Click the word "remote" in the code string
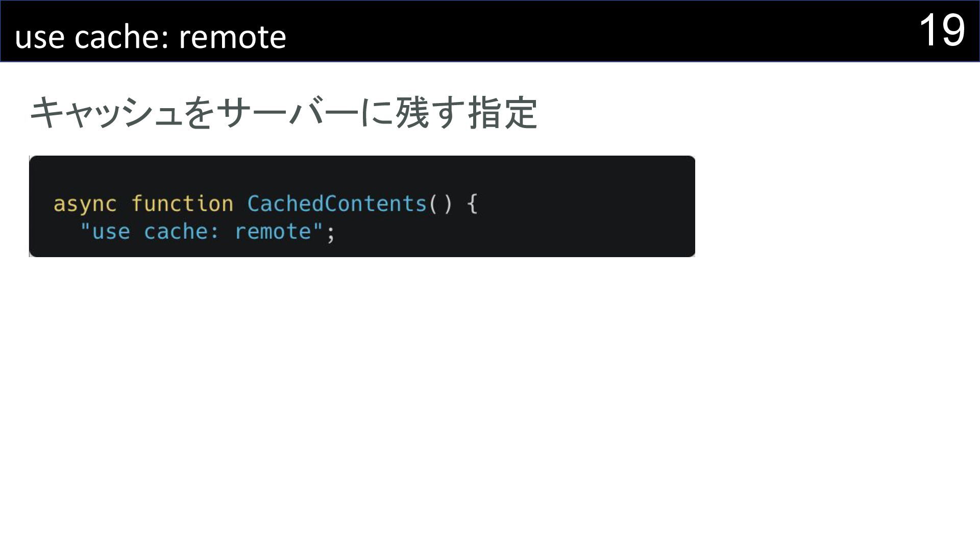This screenshot has height=551, width=980. pyautogui.click(x=273, y=232)
